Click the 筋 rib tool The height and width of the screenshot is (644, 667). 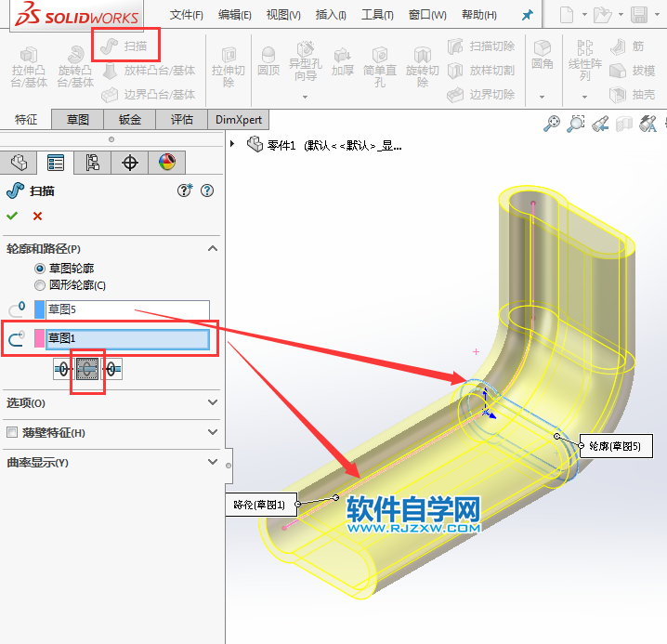pos(627,46)
